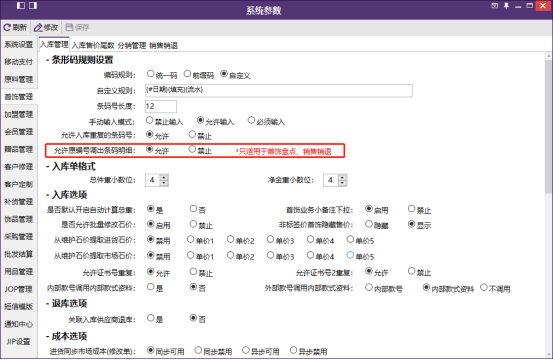Select 统一码 for 编码规则
The width and height of the screenshot is (553, 360).
click(151, 74)
